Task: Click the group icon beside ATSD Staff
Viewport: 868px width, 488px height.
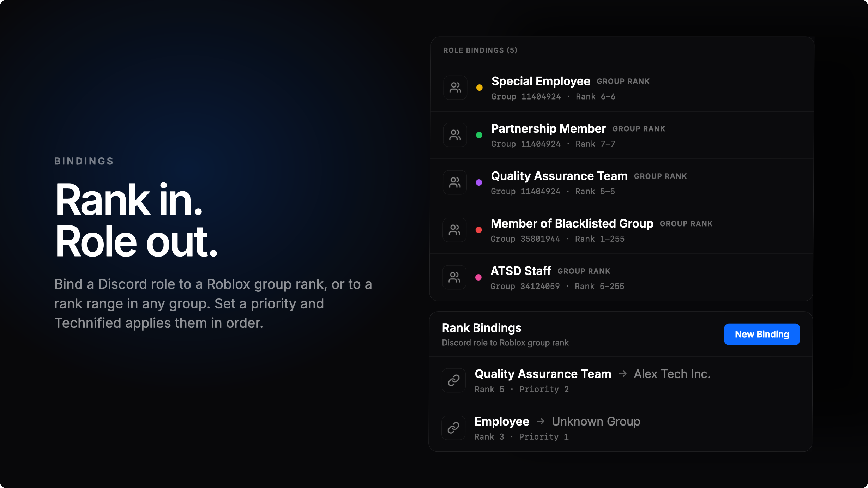Action: (454, 277)
